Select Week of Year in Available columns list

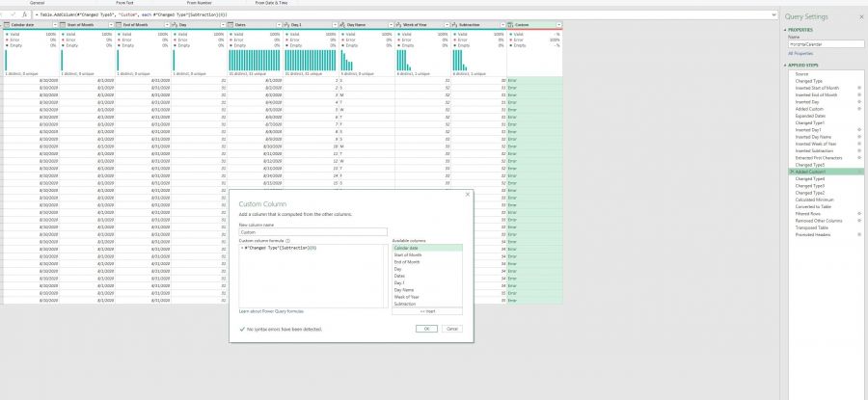coord(427,297)
